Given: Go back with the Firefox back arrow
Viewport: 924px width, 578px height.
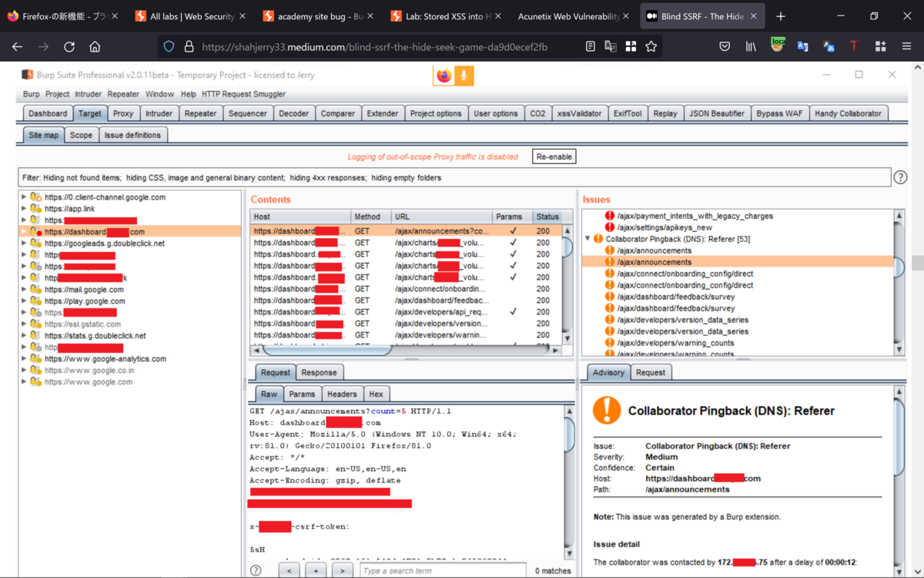Looking at the screenshot, I should click(17, 47).
